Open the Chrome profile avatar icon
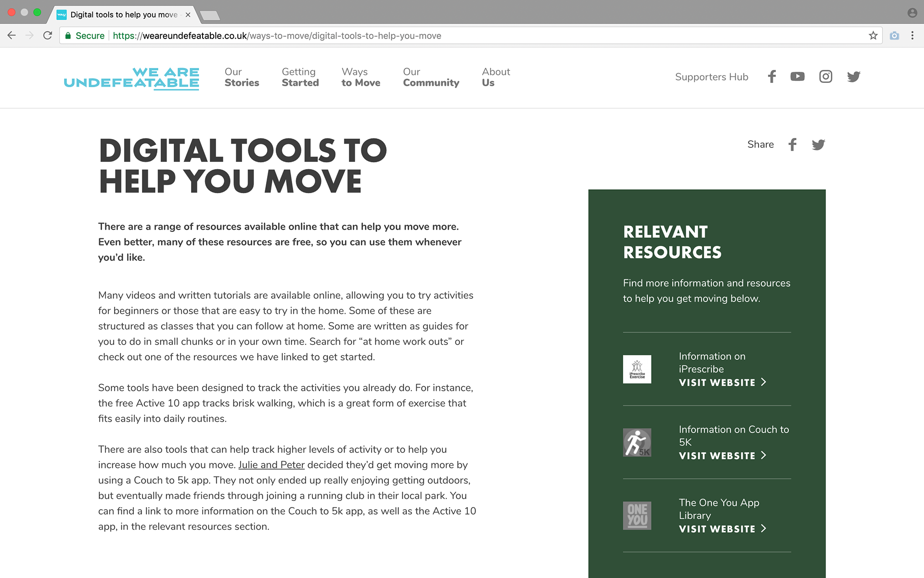 tap(912, 13)
